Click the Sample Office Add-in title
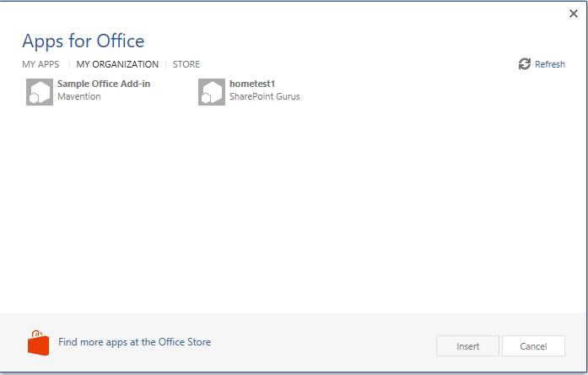Image resolution: width=588 pixels, height=375 pixels. 104,84
